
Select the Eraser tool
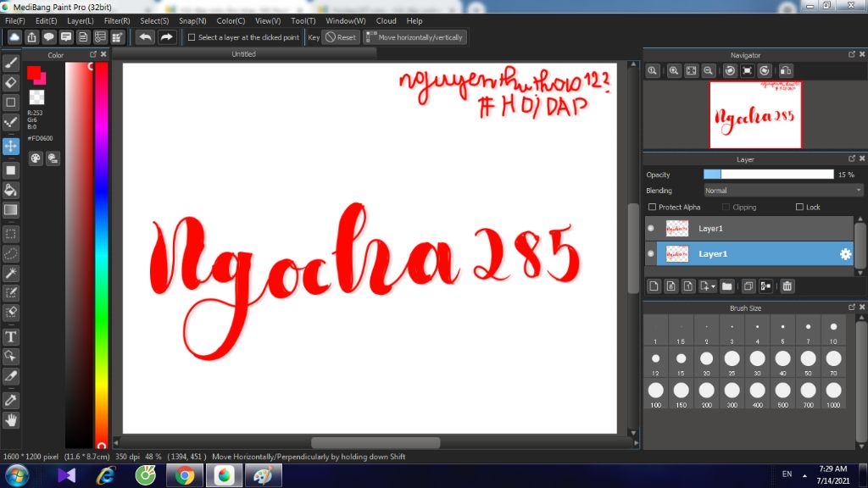click(10, 82)
